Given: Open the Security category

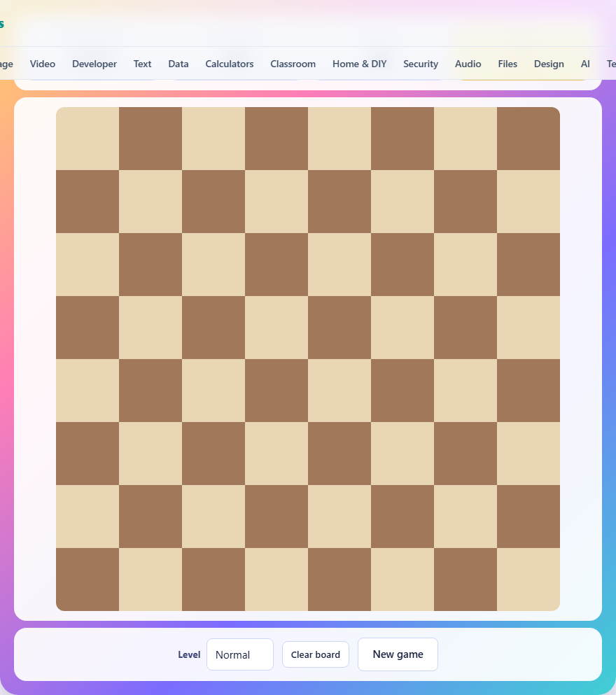Looking at the screenshot, I should (421, 64).
